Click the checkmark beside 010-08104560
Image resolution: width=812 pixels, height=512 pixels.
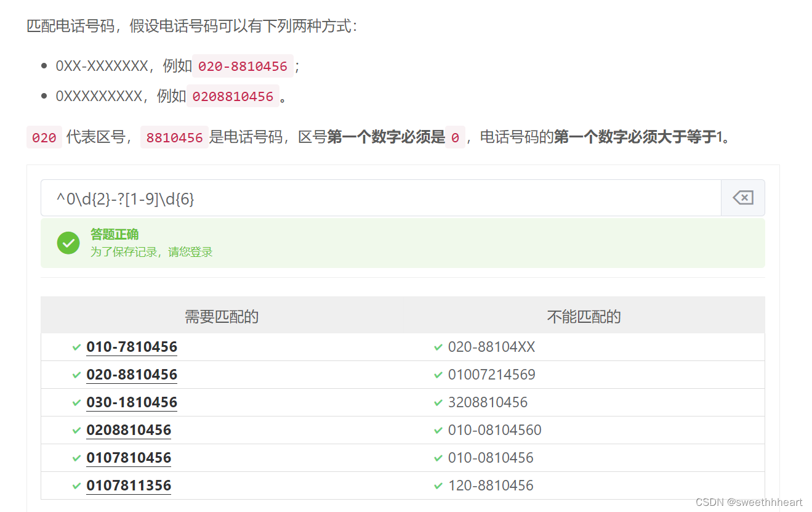(438, 431)
